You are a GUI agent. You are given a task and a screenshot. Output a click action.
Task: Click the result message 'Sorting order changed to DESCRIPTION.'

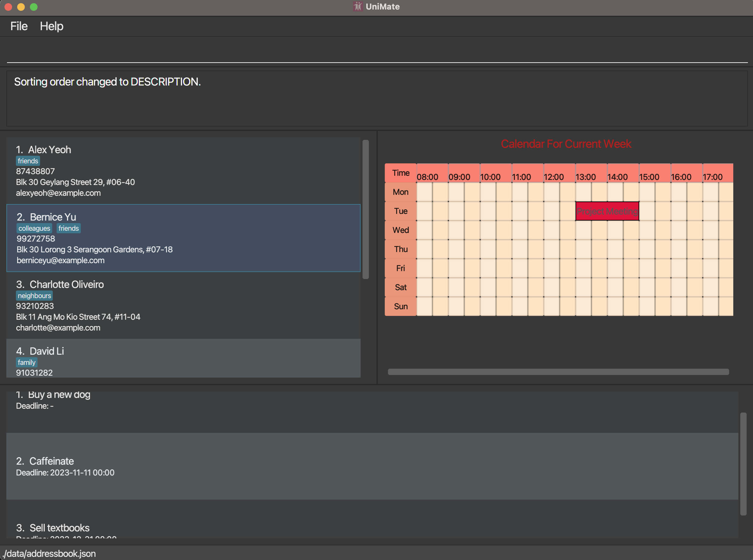[x=107, y=82]
